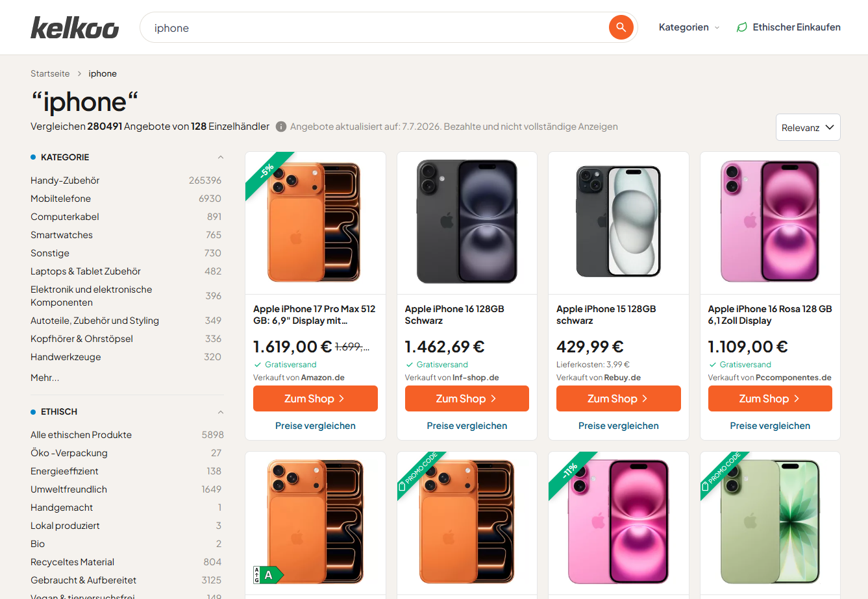Collapse the ETHISCH filter section

coord(220,411)
